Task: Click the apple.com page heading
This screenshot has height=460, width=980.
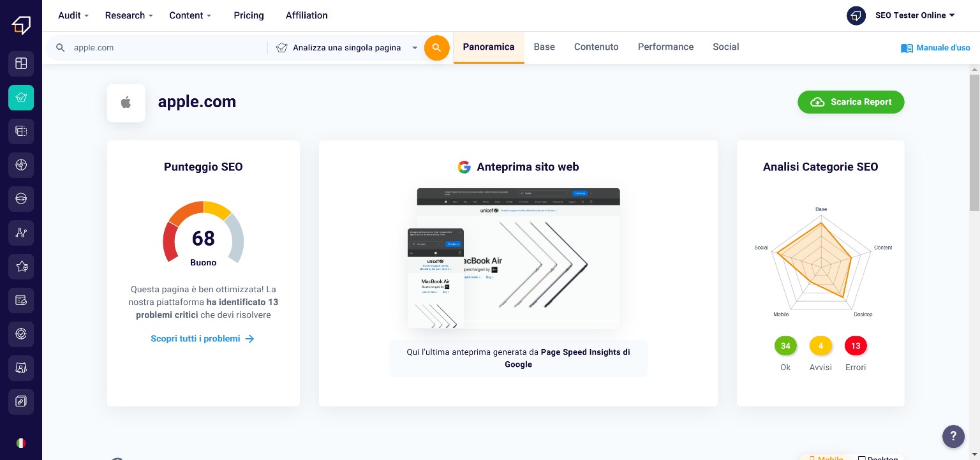Action: pyautogui.click(x=197, y=102)
